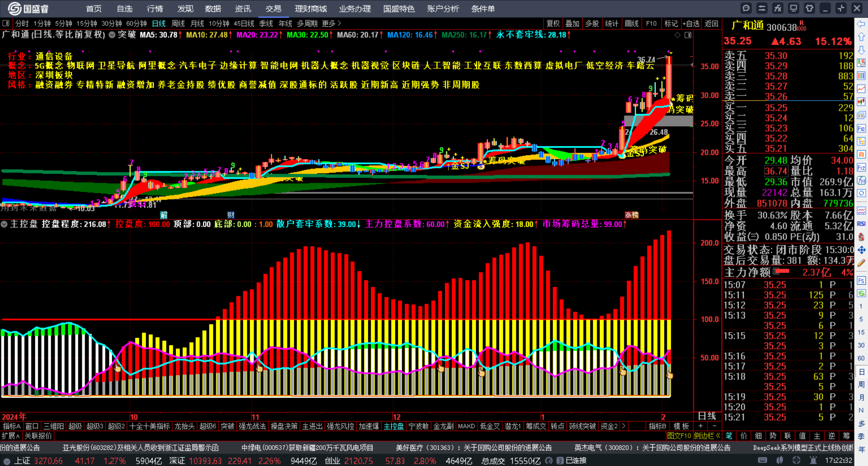Toggle the panel layout icon right of the chart header

click(688, 35)
